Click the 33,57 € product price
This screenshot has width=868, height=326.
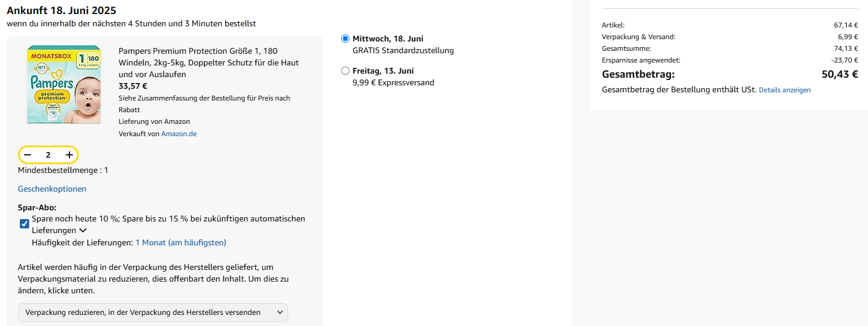(133, 86)
